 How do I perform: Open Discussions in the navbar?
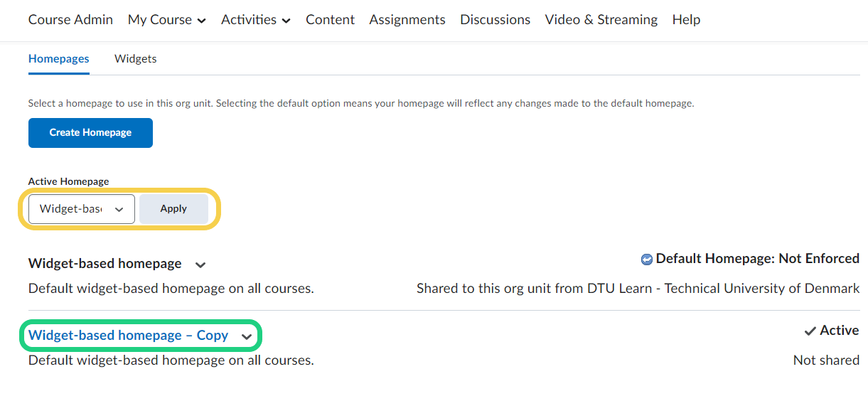point(495,20)
